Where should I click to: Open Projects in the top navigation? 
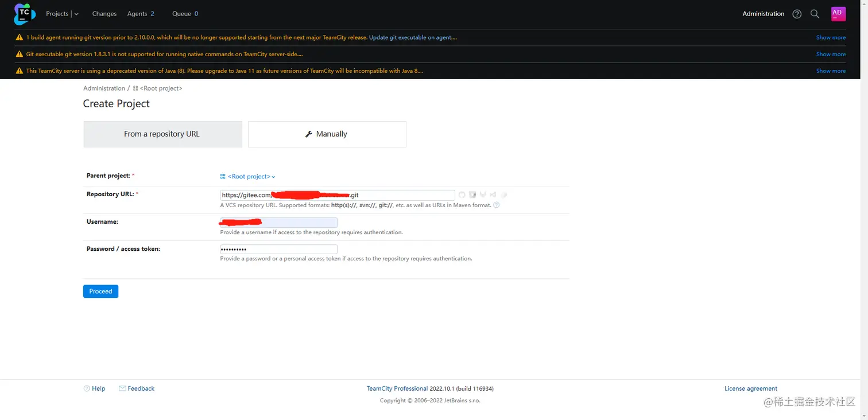pos(57,14)
